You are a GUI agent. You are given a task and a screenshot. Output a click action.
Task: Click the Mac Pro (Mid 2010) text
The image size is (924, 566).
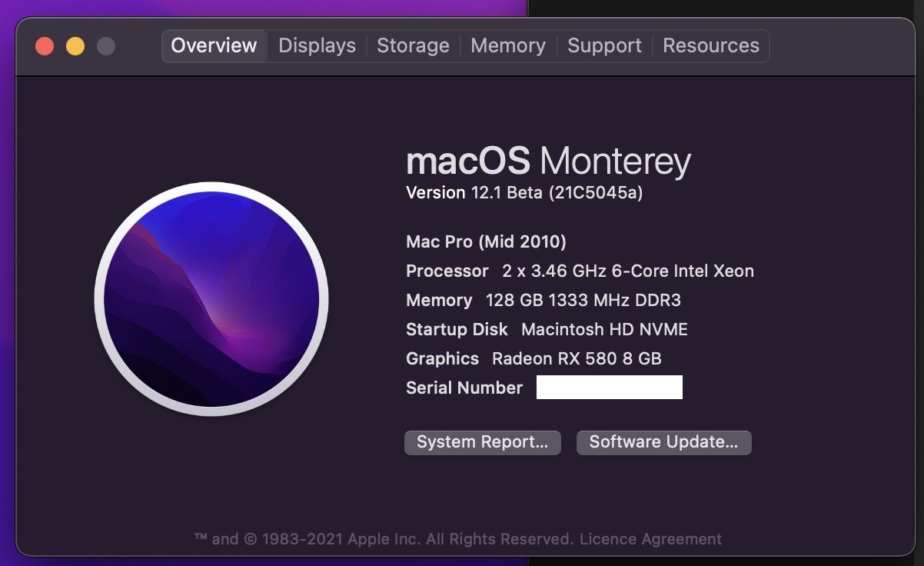(486, 242)
